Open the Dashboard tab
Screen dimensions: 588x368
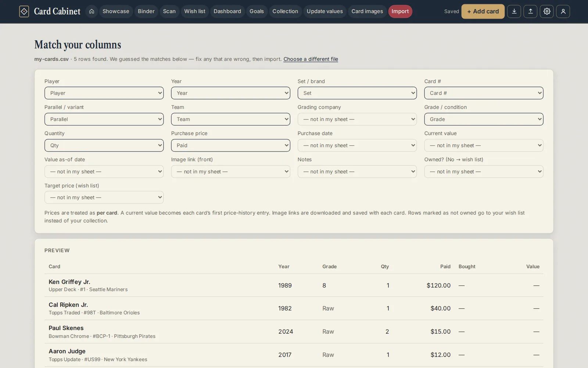click(227, 11)
